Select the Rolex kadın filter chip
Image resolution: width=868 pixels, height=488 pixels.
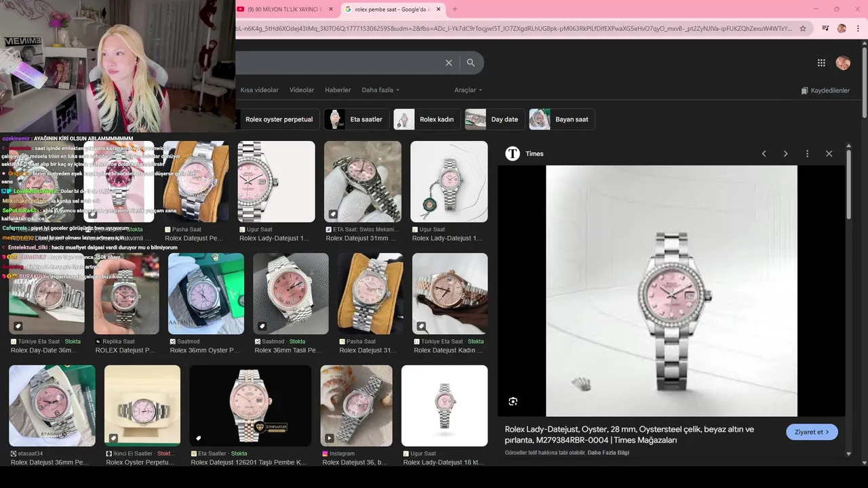(x=427, y=119)
